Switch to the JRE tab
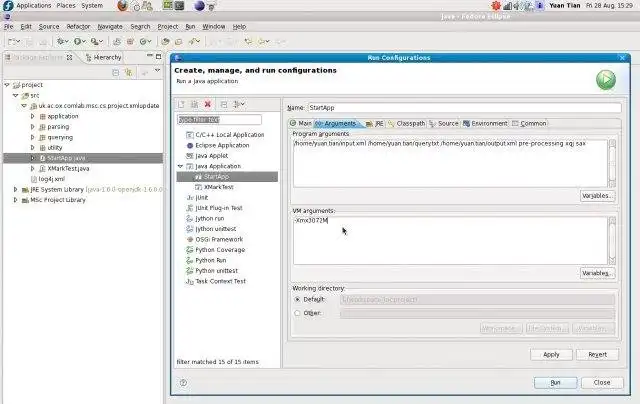 pyautogui.click(x=375, y=123)
